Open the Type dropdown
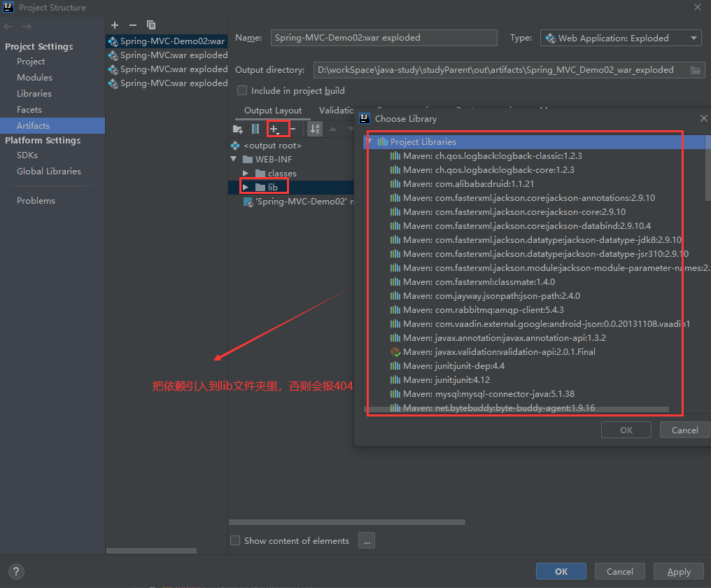This screenshot has width=711, height=588. 694,38
